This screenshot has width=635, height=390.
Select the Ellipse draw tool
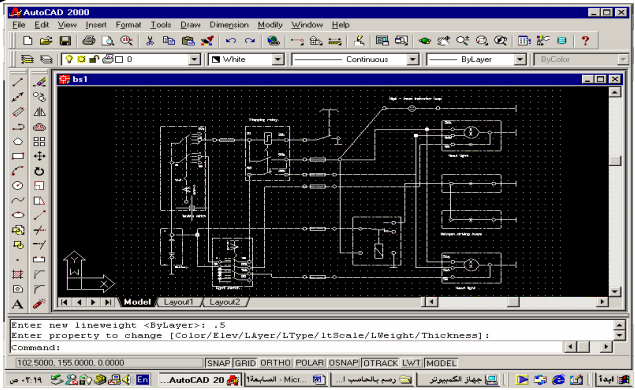point(18,215)
